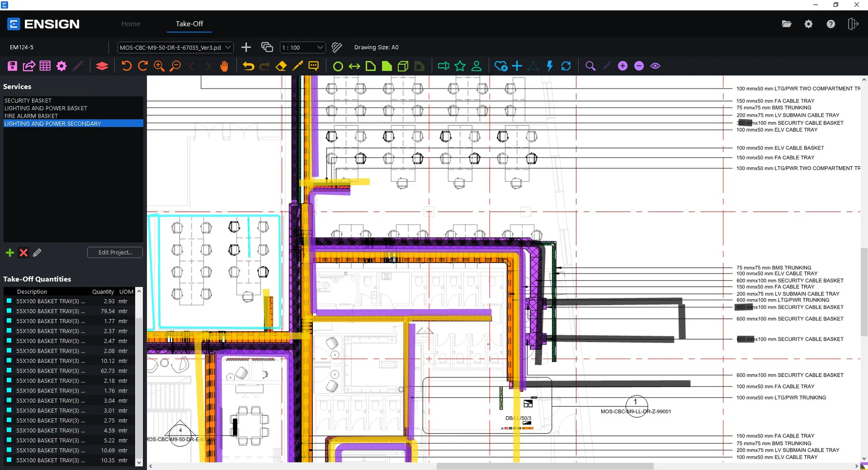Select the green double-arrow length tool

pyautogui.click(x=354, y=66)
